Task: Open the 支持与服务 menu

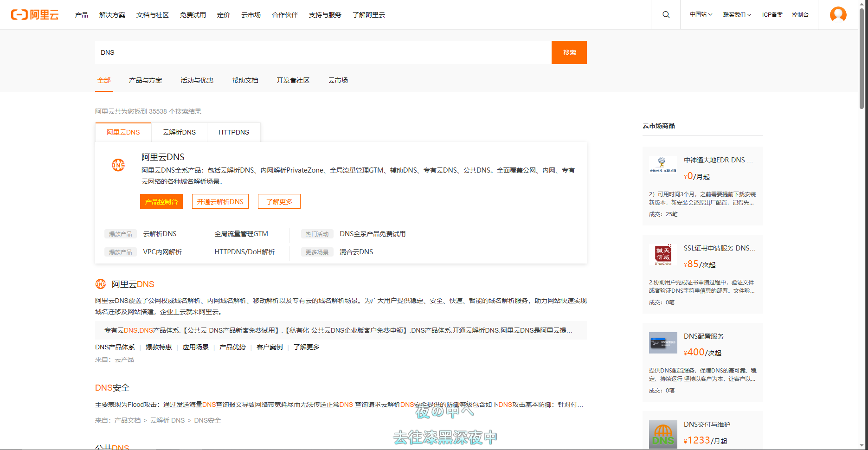Action: pyautogui.click(x=325, y=15)
